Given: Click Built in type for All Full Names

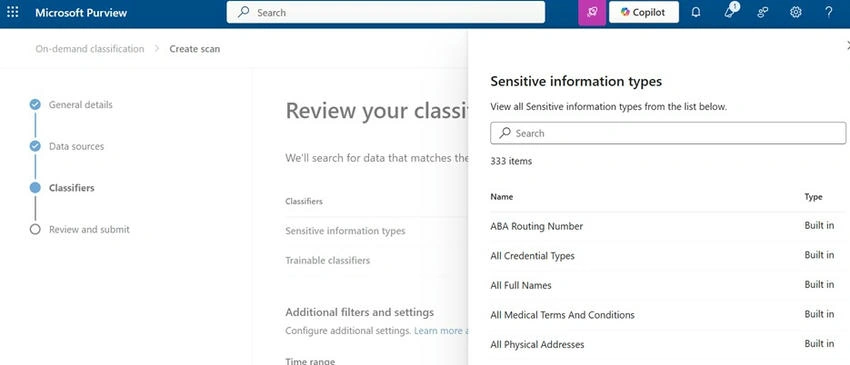Looking at the screenshot, I should (x=819, y=285).
